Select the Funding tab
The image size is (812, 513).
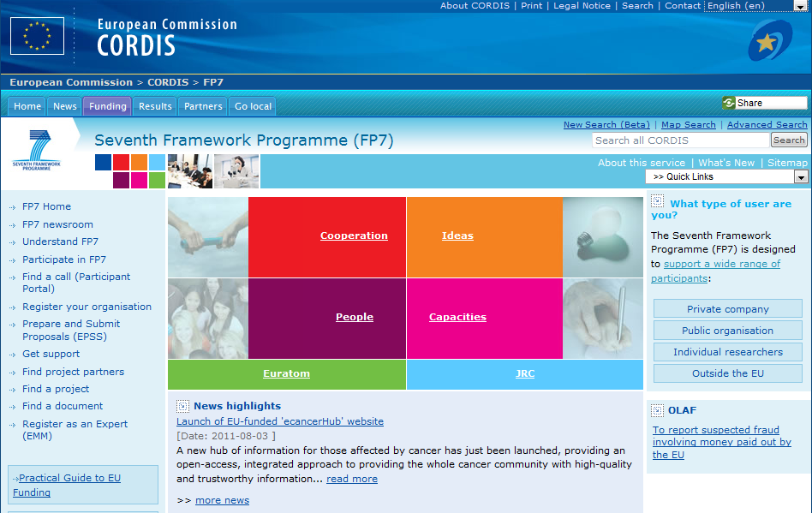[108, 106]
